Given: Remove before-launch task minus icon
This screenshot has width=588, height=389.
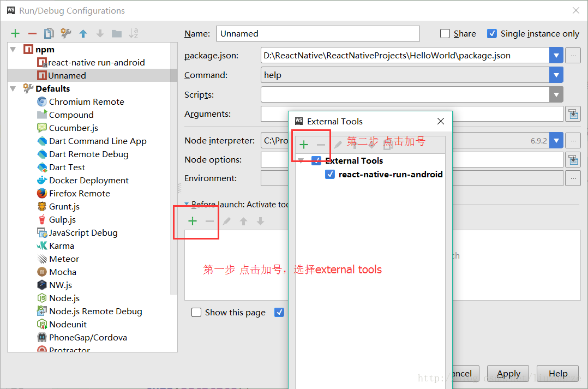Looking at the screenshot, I should pyautogui.click(x=209, y=222).
